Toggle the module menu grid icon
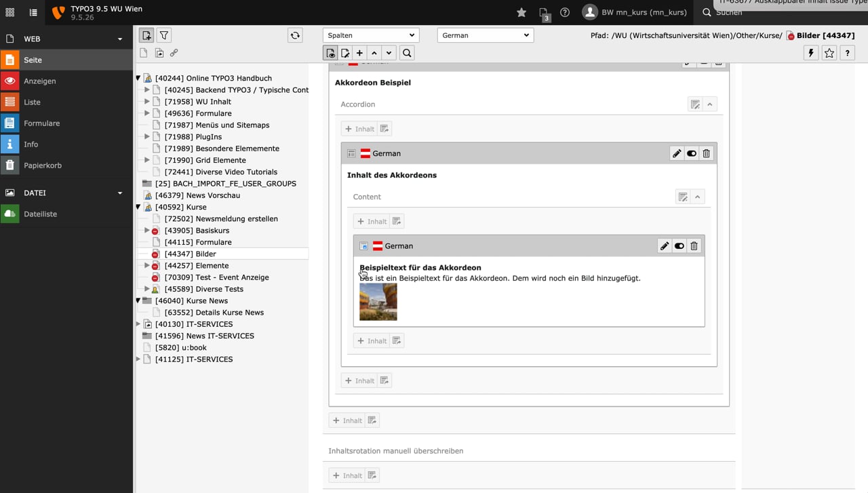The width and height of the screenshot is (868, 493). [x=10, y=12]
